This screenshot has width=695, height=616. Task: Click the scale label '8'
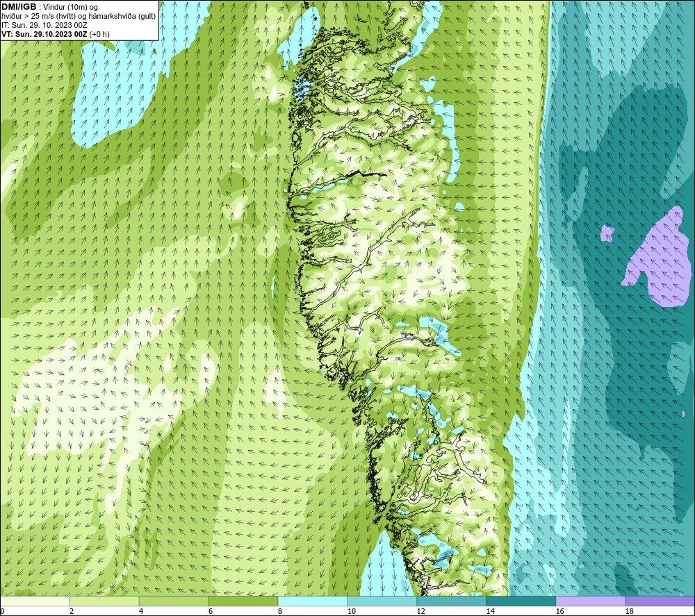pos(279,612)
